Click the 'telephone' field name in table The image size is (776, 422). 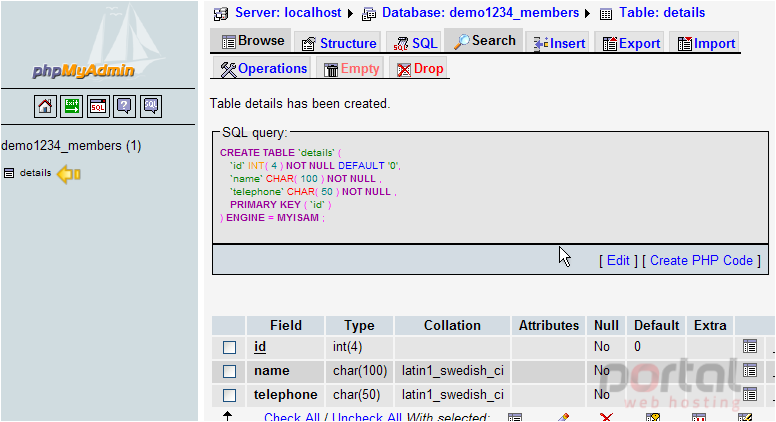pyautogui.click(x=286, y=395)
